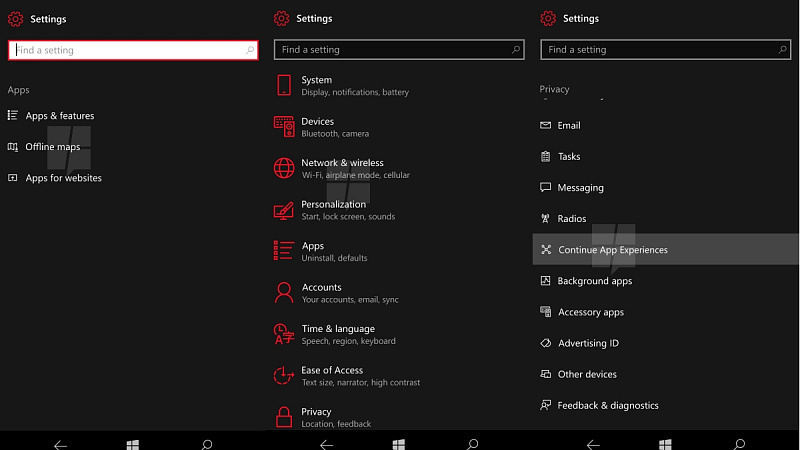
Task: Click 'Text size, narrator, high contrast' subtitle
Action: pos(361,383)
